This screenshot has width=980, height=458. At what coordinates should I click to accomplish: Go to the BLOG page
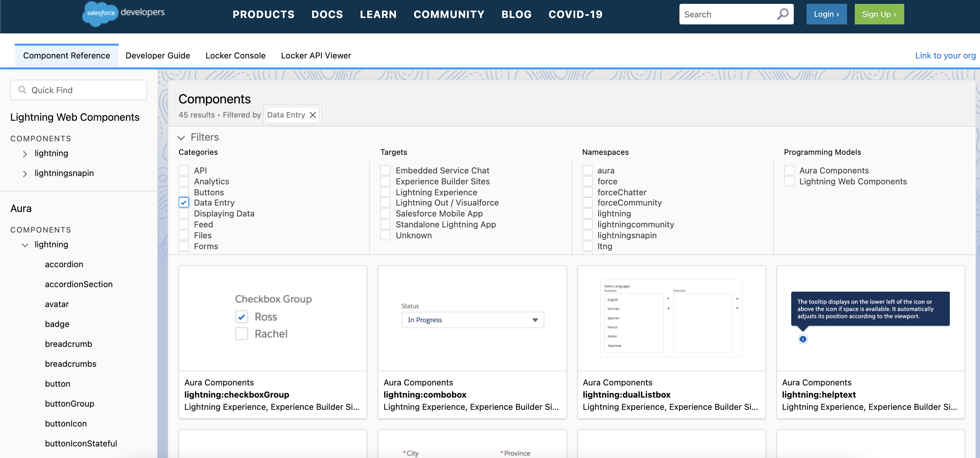click(516, 14)
